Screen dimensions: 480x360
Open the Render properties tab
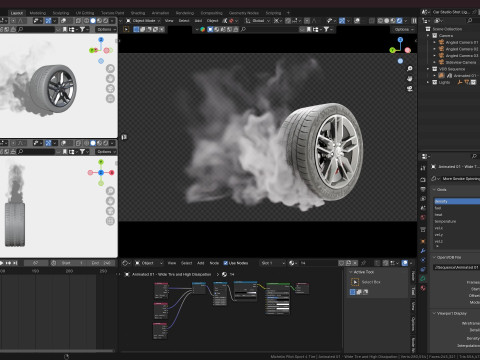tap(423, 180)
